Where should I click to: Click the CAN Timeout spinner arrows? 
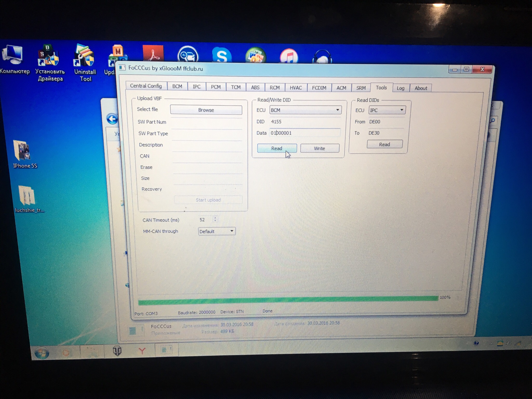[215, 219]
